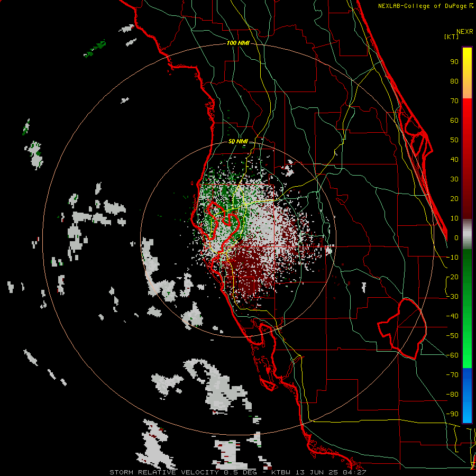The width and height of the screenshot is (476, 476).
Task: Click the -60 value on the velocity scale
Action: click(452, 355)
